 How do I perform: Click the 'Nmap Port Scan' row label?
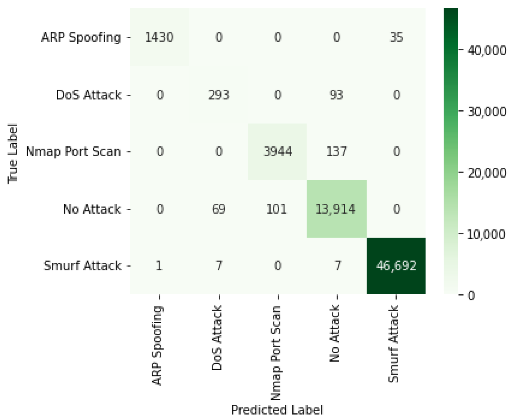pos(73,152)
